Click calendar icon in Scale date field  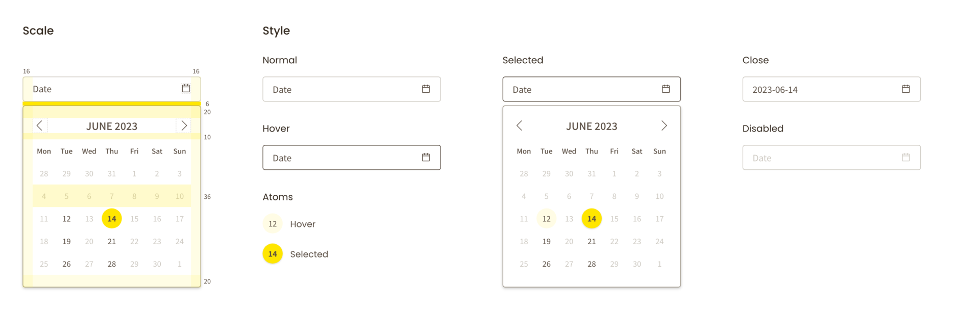[186, 88]
